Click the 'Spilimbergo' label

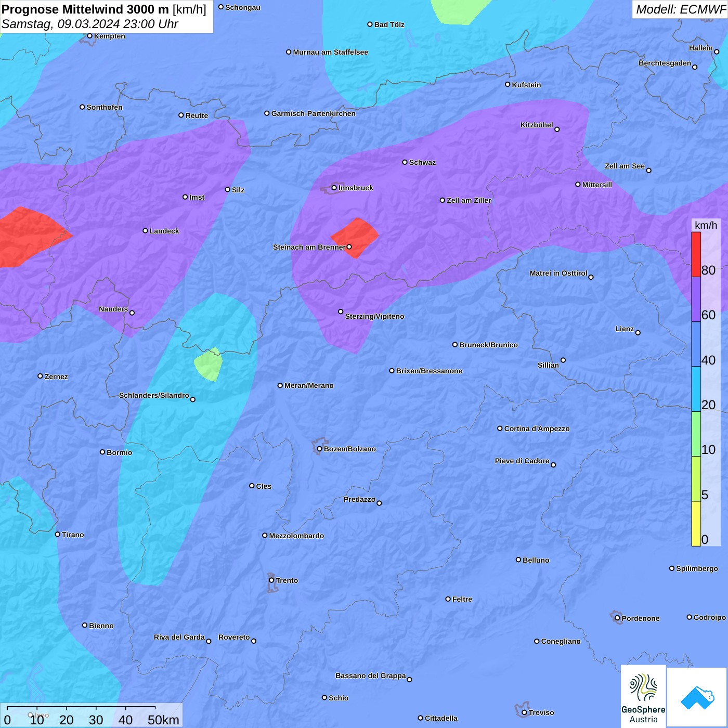(x=697, y=568)
